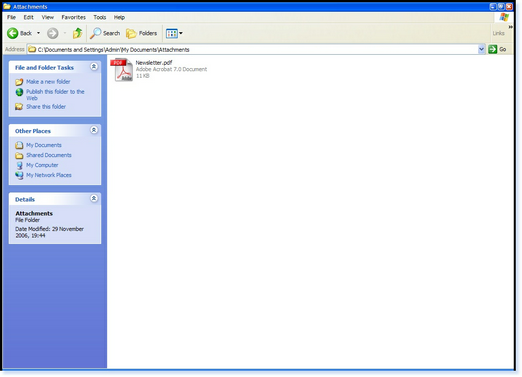Click the My Computer icon

pyautogui.click(x=19, y=165)
